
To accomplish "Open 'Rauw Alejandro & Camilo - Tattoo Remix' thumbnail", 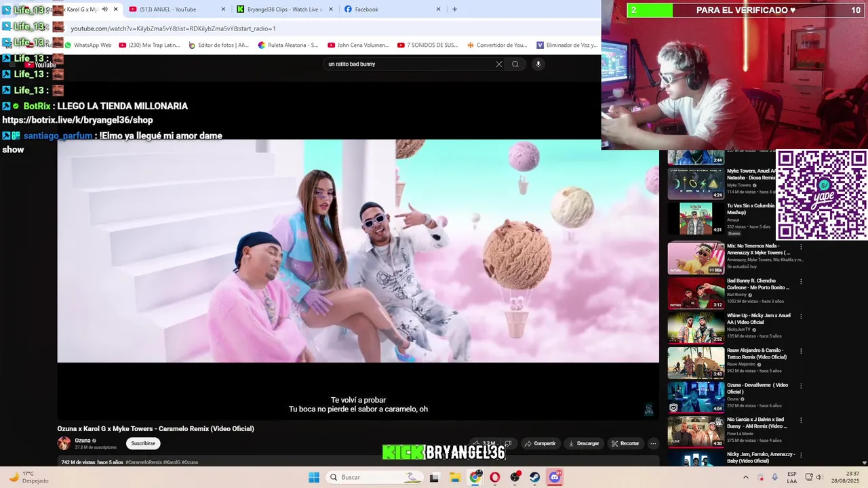I will tap(696, 363).
